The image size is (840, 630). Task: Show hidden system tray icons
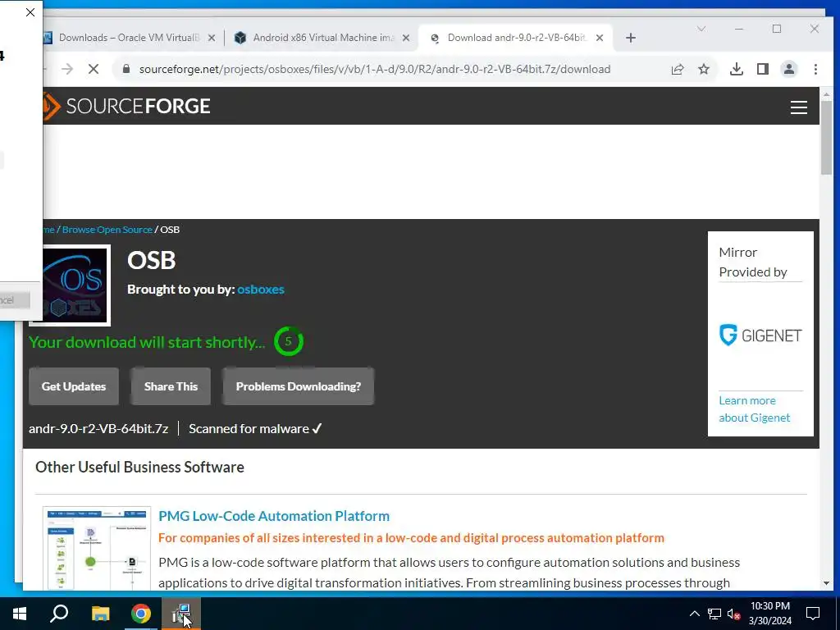(694, 614)
